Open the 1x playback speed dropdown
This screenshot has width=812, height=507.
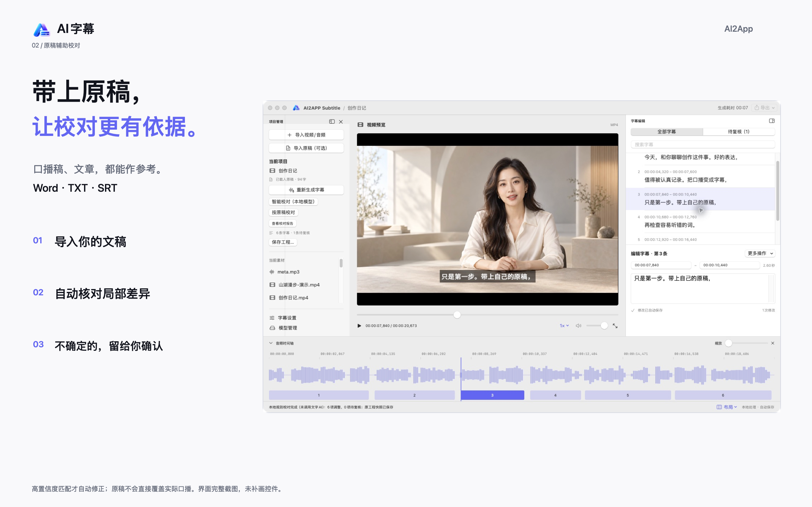(x=564, y=326)
